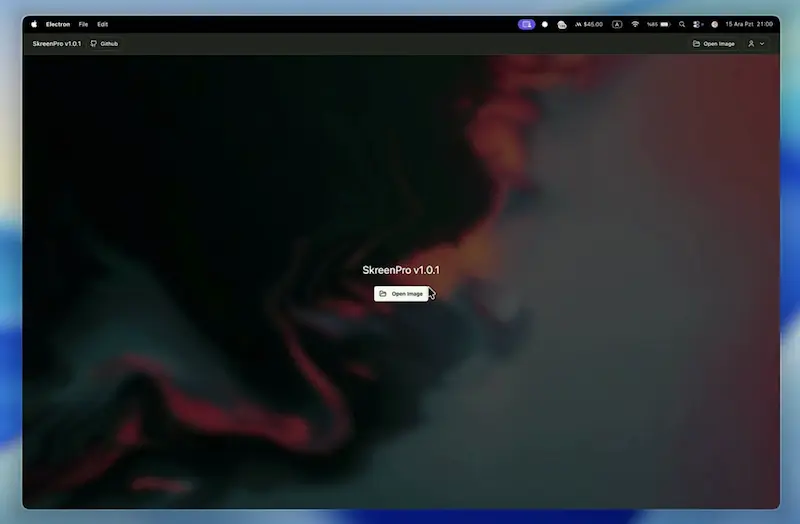Open the File menu
The image size is (800, 524).
[x=84, y=24]
